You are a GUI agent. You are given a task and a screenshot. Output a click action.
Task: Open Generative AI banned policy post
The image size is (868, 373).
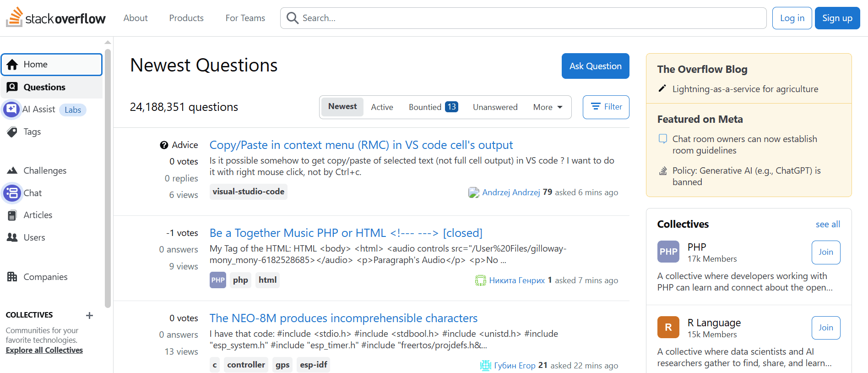(x=747, y=176)
